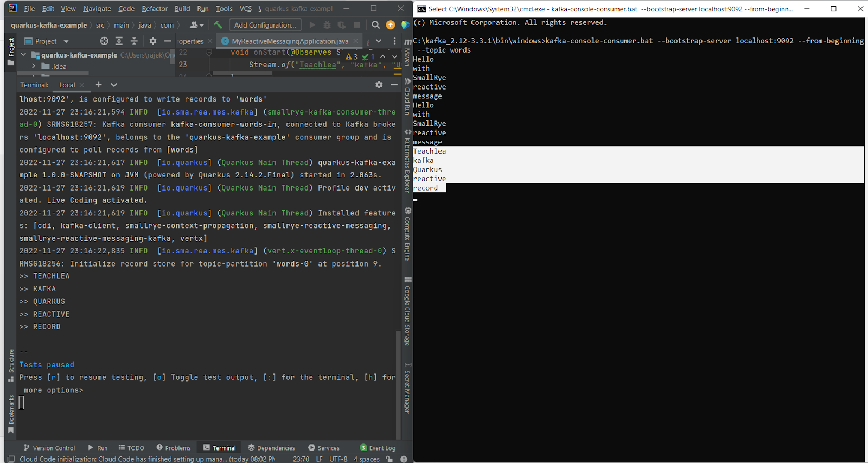Image resolution: width=868 pixels, height=463 pixels.
Task: Click the LF line separator in status bar
Action: [x=320, y=459]
